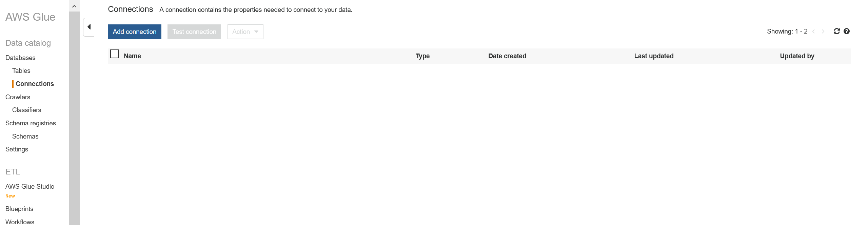
Task: Open AWS Glue Studio link
Action: pos(30,187)
